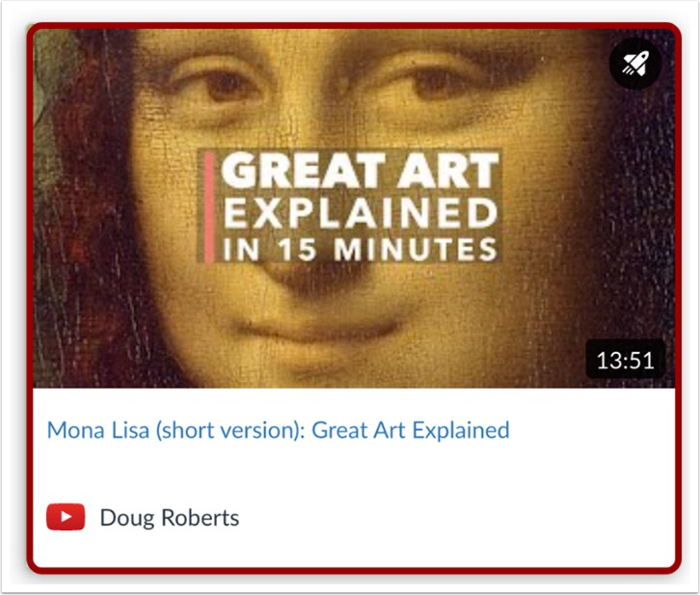Screen dimensions: 700x595
Task: Click the GREAT ART heading on the thumbnail
Action: tap(360, 171)
